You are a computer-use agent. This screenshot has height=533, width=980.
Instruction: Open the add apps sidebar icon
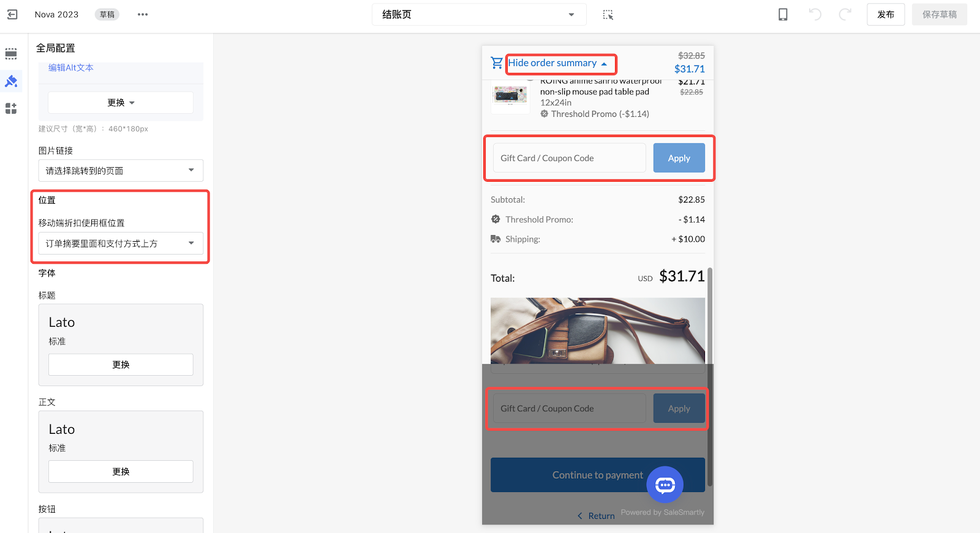pos(11,108)
